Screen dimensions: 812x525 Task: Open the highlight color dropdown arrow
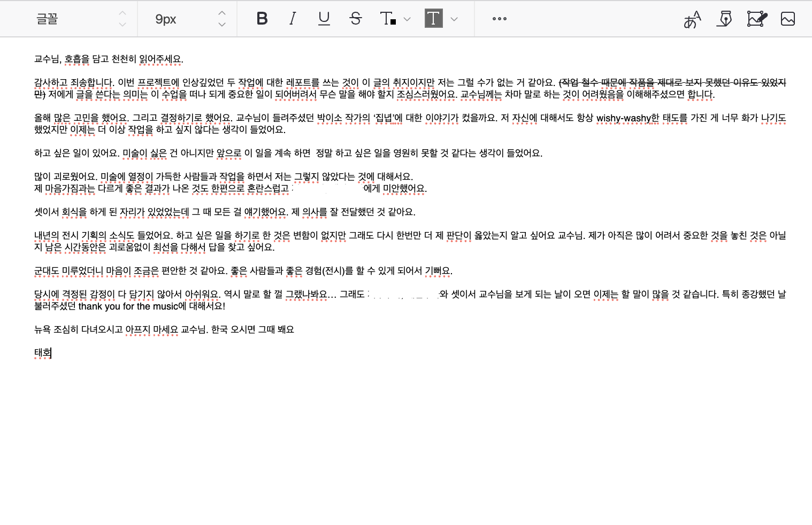tap(454, 19)
